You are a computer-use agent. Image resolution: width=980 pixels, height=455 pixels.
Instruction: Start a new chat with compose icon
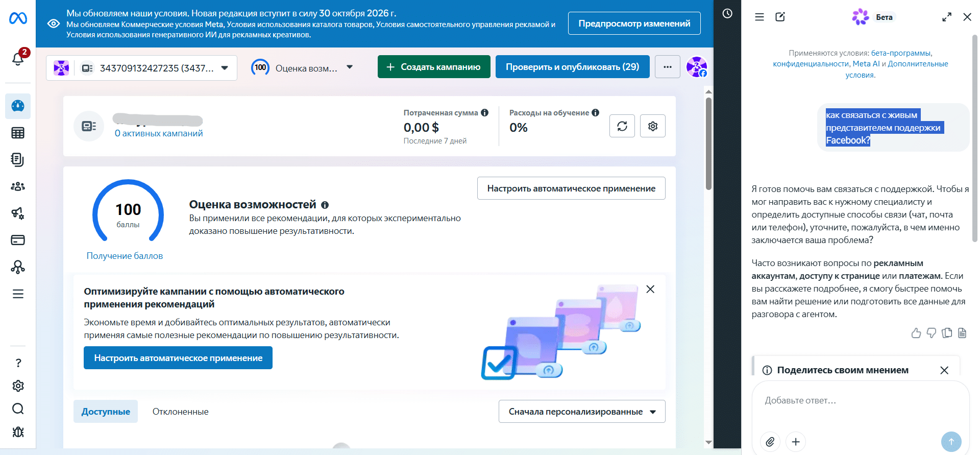click(x=780, y=17)
